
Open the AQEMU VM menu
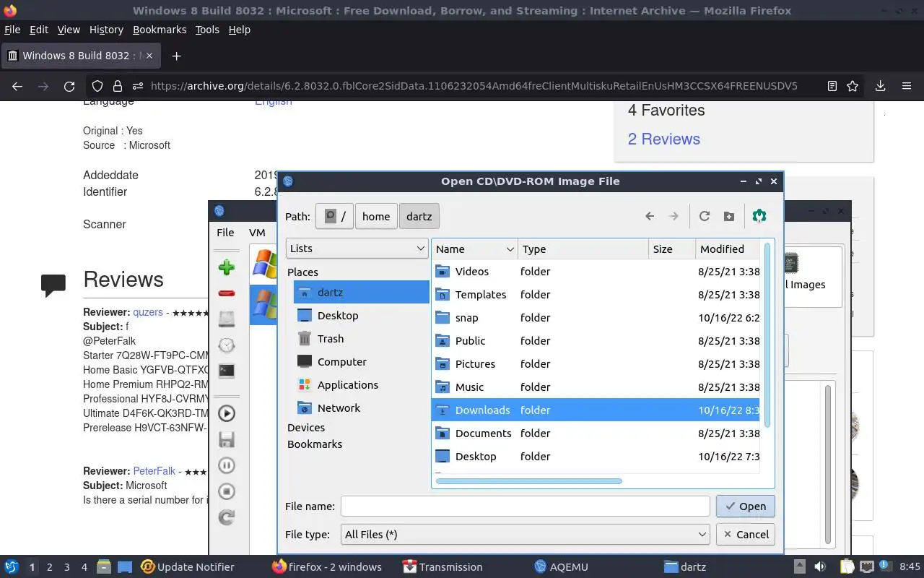257,232
